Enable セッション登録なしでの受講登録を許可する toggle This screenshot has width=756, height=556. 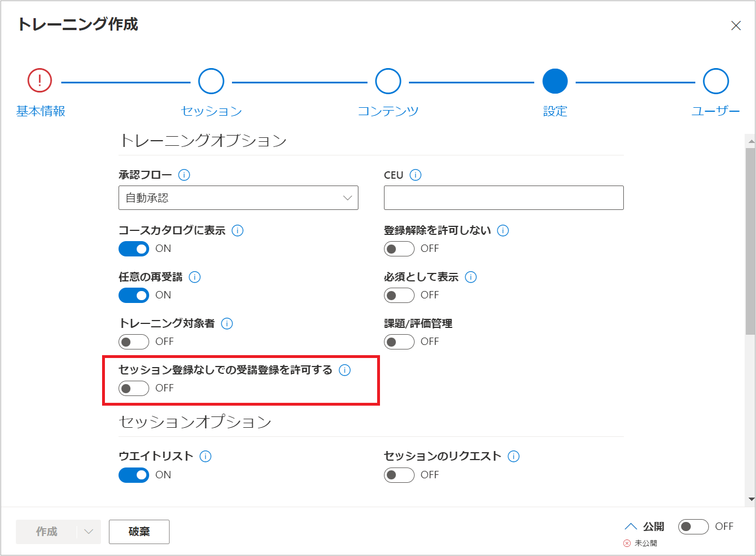click(x=134, y=388)
